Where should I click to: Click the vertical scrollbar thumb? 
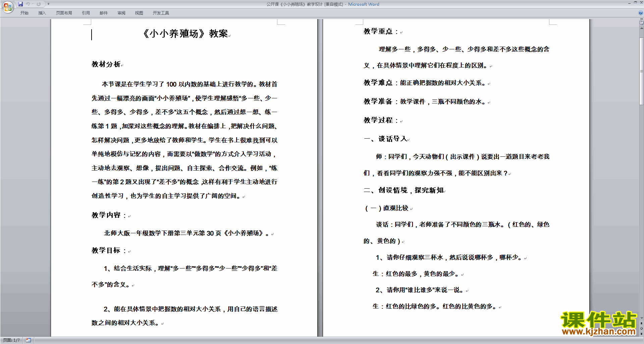(641, 71)
